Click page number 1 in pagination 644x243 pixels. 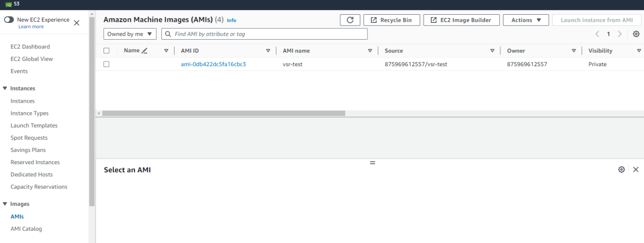tap(608, 34)
